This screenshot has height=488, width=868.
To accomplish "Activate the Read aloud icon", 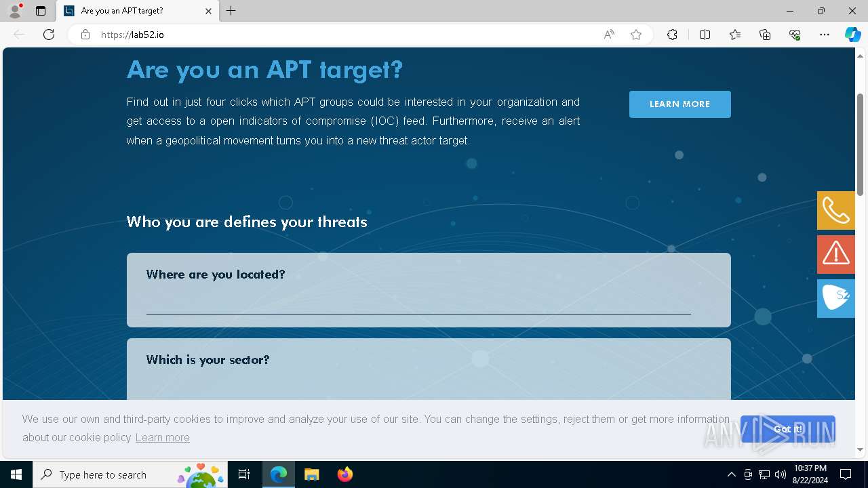I will click(x=609, y=35).
